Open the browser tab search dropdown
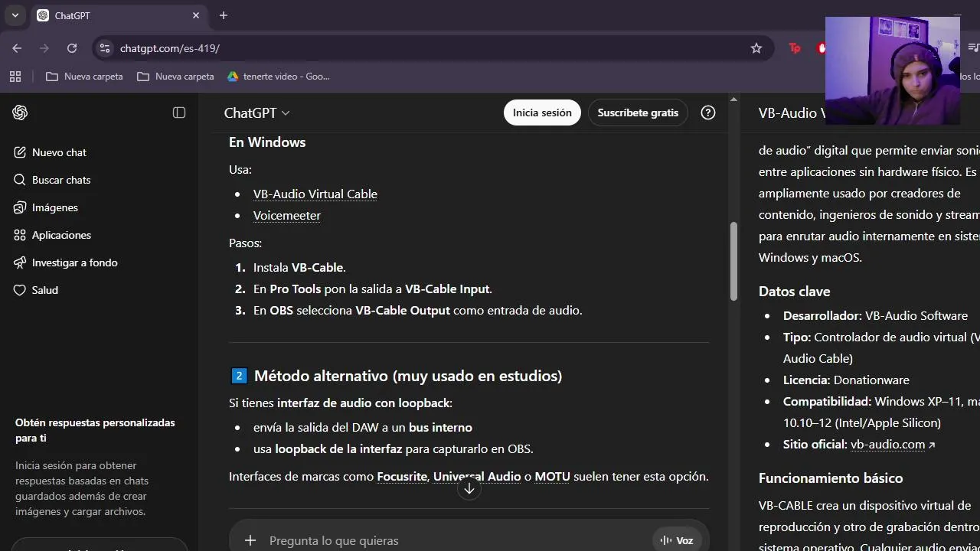 tap(15, 15)
